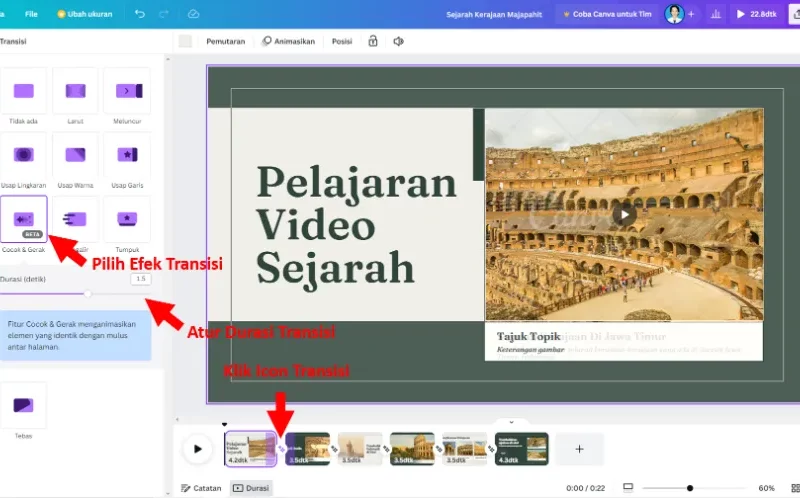Viewport: 800px width, 498px height.
Task: Click transition icon after third slide
Action: tap(386, 449)
